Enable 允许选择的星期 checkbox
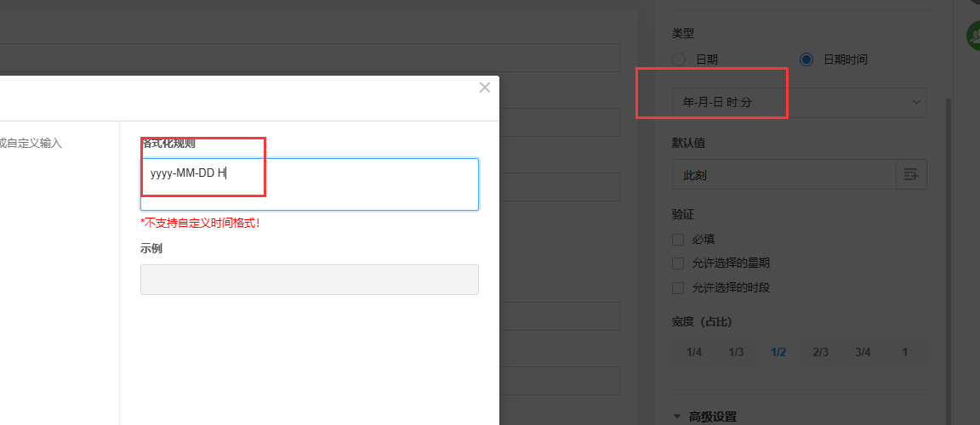The height and width of the screenshot is (425, 980). click(x=678, y=263)
